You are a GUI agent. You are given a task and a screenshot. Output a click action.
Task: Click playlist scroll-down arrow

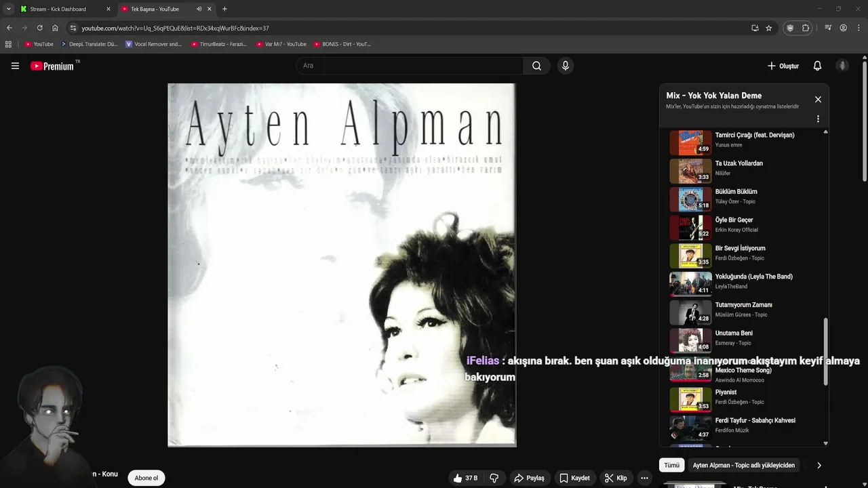pos(825,443)
